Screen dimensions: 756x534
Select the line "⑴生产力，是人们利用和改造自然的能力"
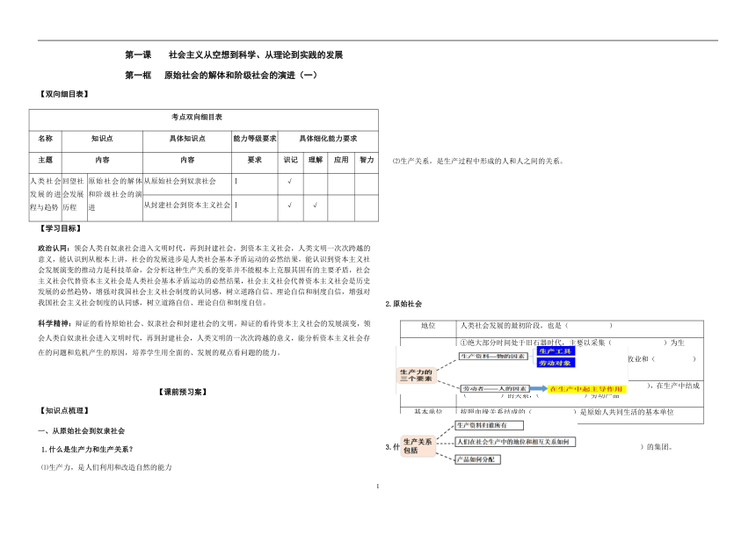106,467
